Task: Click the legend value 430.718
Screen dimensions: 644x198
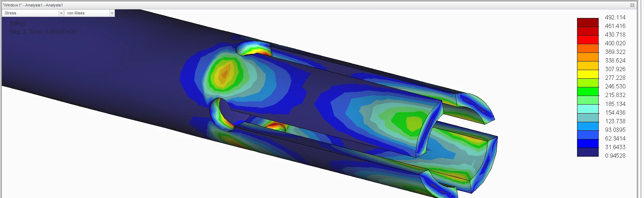Action: (615, 34)
